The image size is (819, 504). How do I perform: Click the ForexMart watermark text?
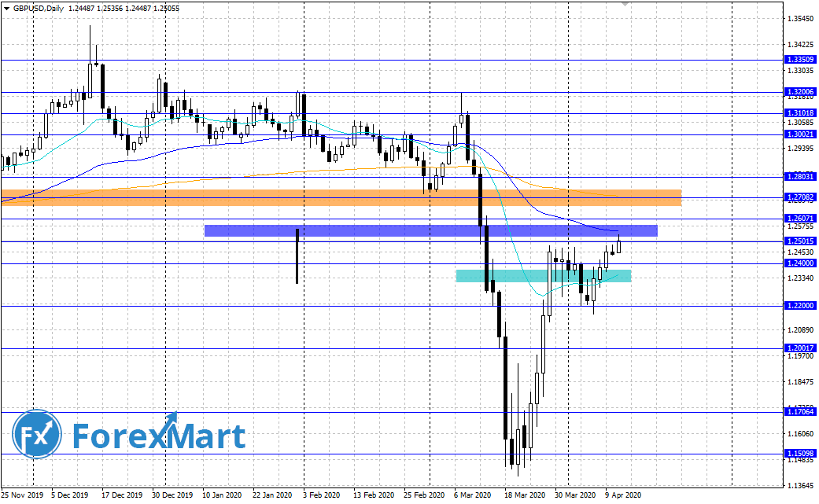(x=159, y=436)
